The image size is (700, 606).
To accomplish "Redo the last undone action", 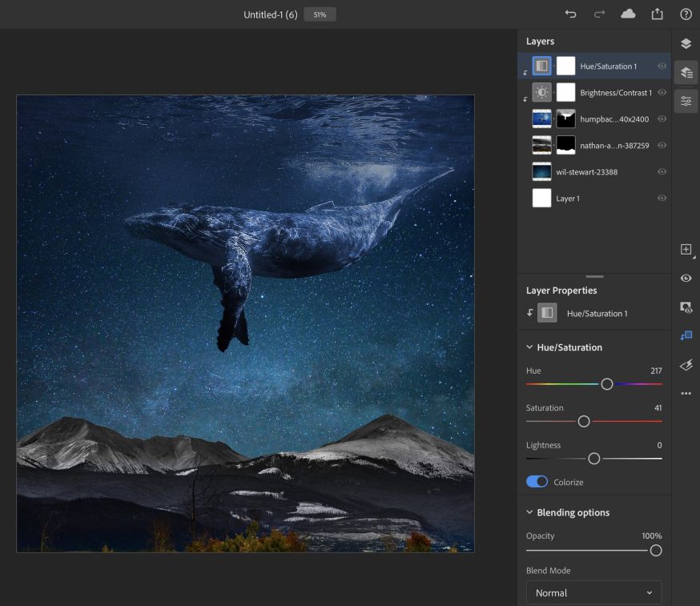I will point(599,14).
